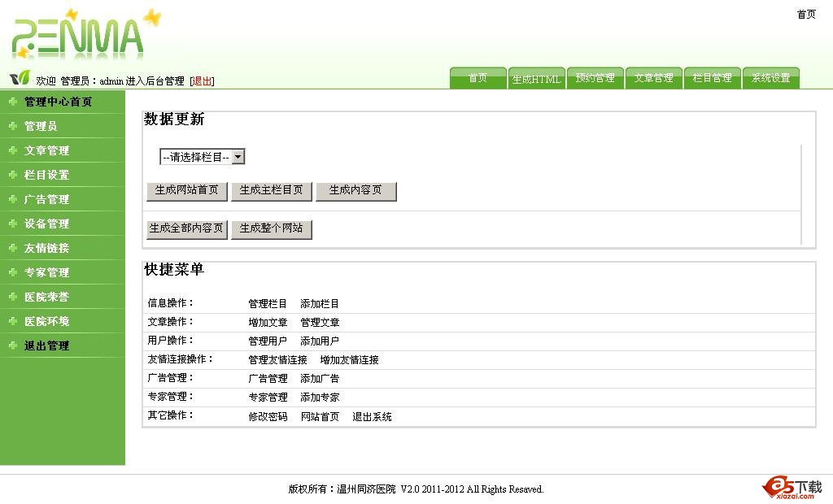Click 管理文章 quick menu link
This screenshot has width=833, height=504.
tap(319, 323)
